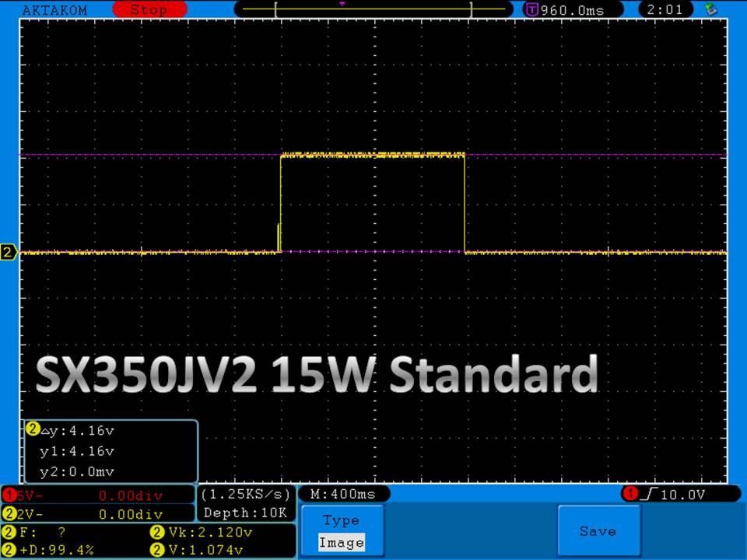Click the red Stop status indicator
747x560 pixels.
click(148, 10)
